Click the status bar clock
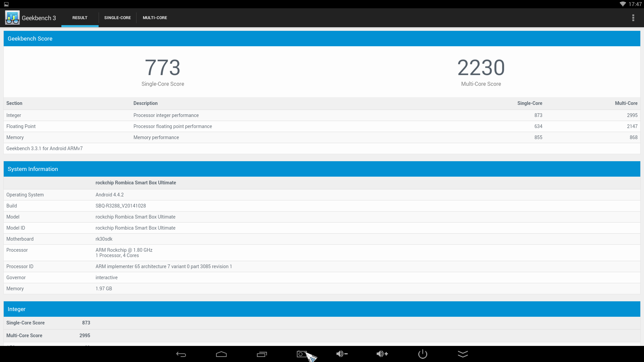 click(635, 4)
